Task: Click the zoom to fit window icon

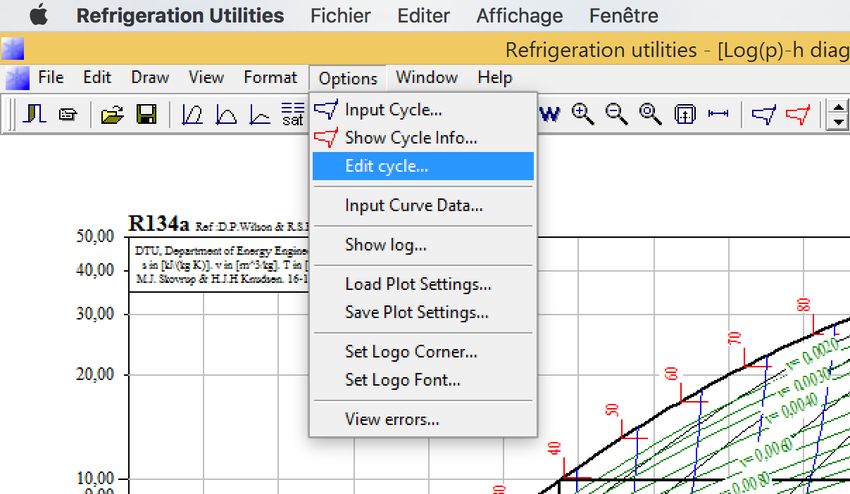Action: (684, 114)
